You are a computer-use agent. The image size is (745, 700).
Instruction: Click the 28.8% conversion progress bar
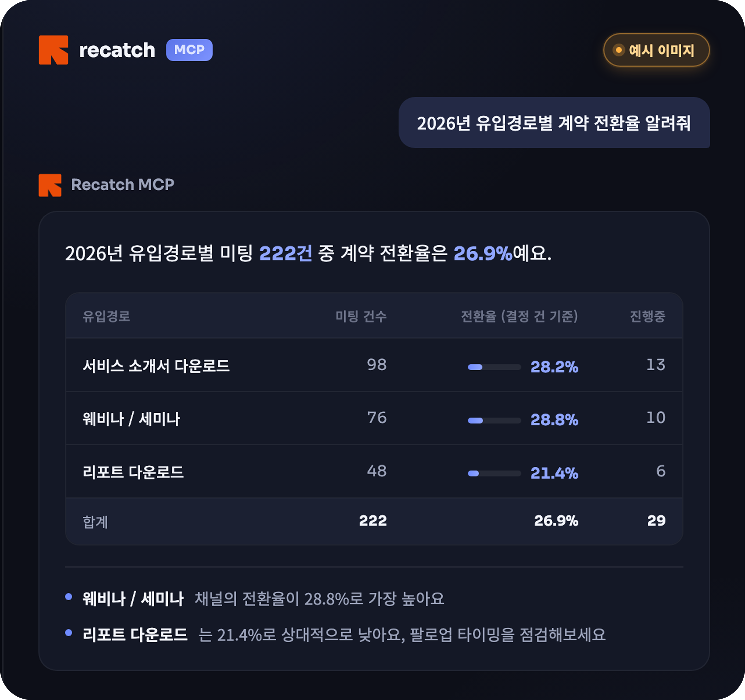pyautogui.click(x=494, y=420)
